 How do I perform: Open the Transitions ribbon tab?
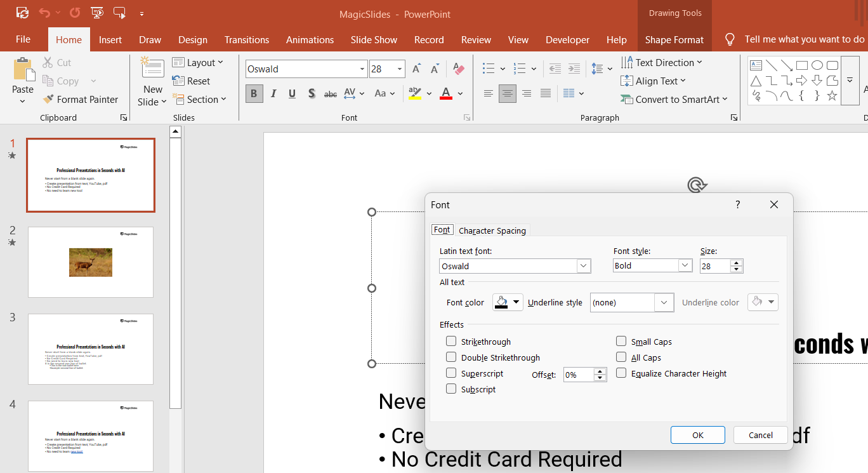[246, 39]
